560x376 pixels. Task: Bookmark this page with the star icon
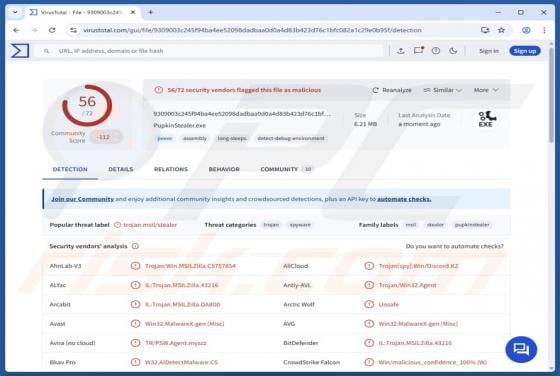point(501,30)
